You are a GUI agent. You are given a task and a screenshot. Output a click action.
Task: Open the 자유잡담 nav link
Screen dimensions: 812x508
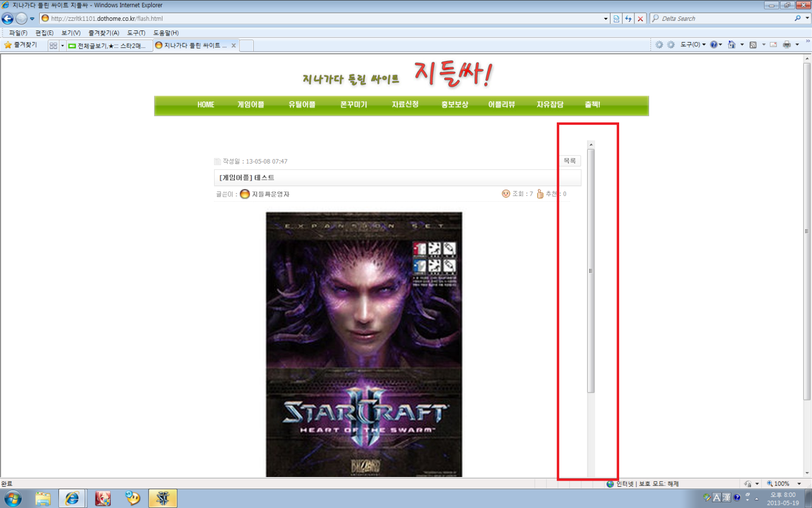coord(550,105)
